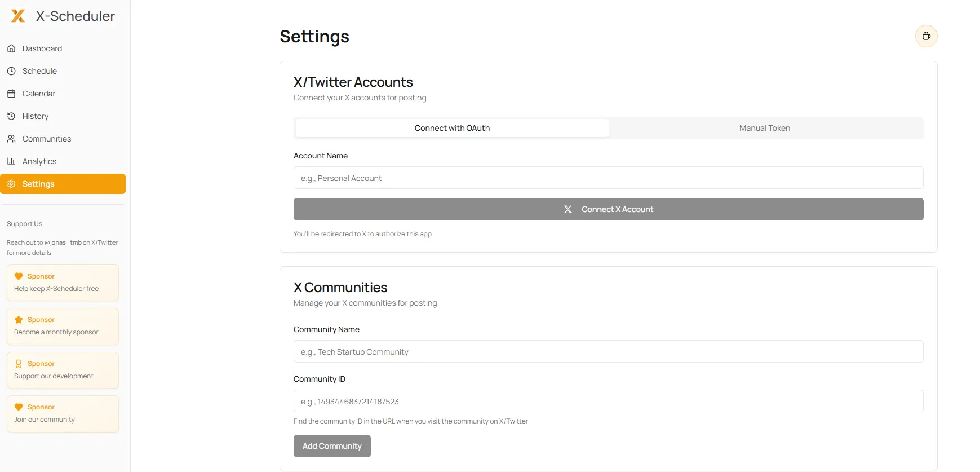This screenshot has height=472, width=980.
Task: Open the Join our community sponsor card
Action: tap(63, 413)
